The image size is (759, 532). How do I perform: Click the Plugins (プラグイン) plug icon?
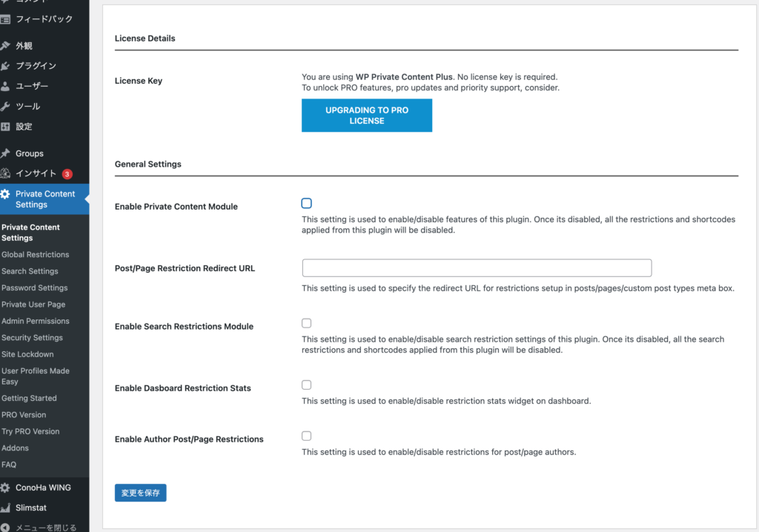5,66
